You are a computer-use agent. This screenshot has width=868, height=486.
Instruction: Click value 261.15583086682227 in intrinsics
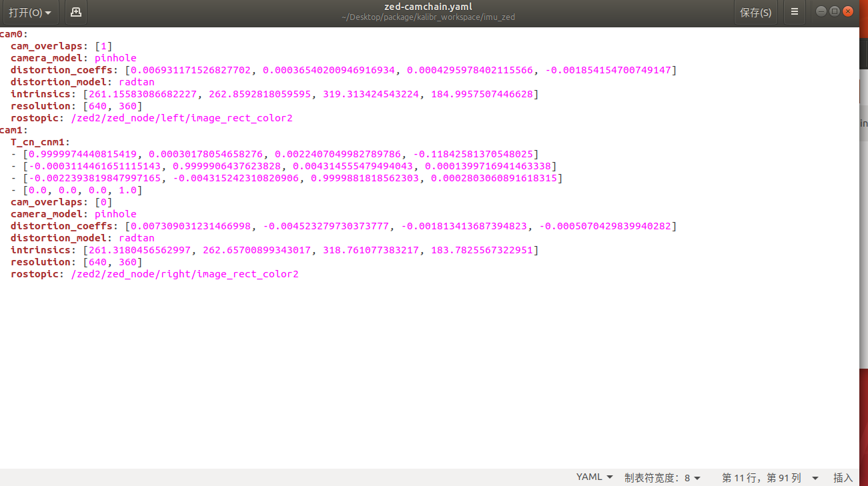[143, 94]
